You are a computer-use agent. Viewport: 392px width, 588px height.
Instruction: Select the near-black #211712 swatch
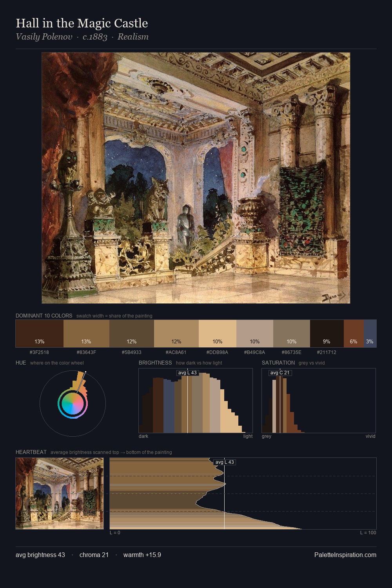coord(327,334)
